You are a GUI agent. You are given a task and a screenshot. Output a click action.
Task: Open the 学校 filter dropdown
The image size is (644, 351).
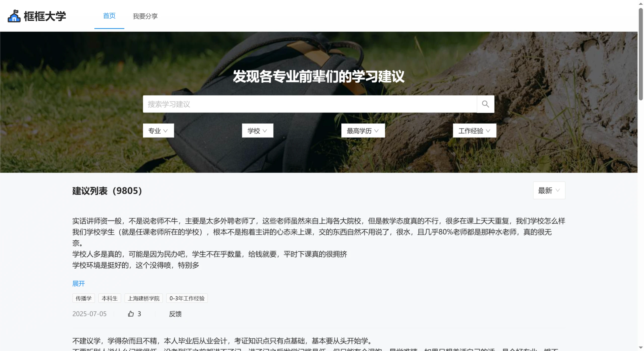point(257,130)
